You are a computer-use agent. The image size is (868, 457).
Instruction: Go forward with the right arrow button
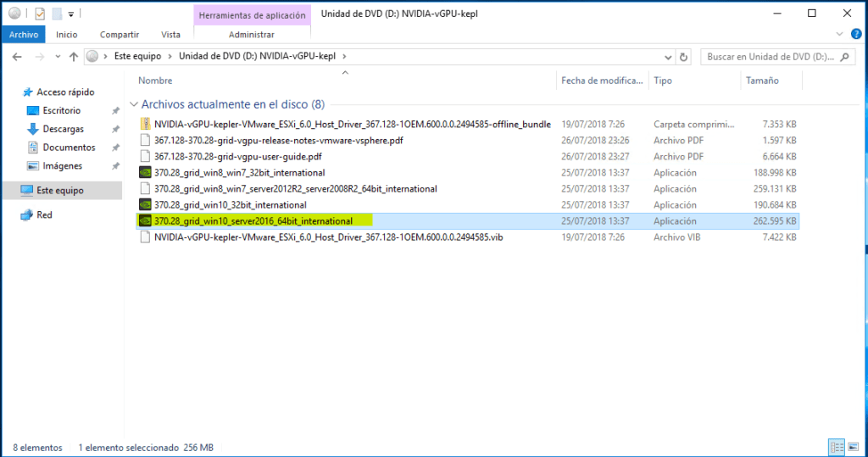click(39, 57)
